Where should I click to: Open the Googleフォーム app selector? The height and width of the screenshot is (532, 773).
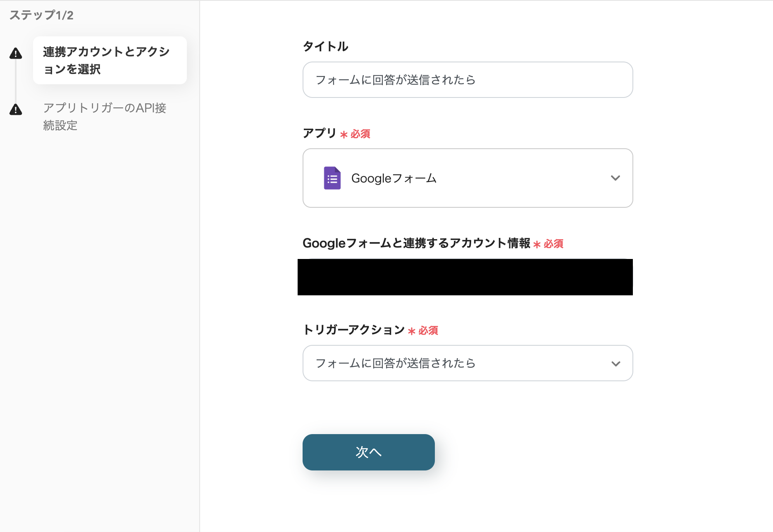click(468, 178)
